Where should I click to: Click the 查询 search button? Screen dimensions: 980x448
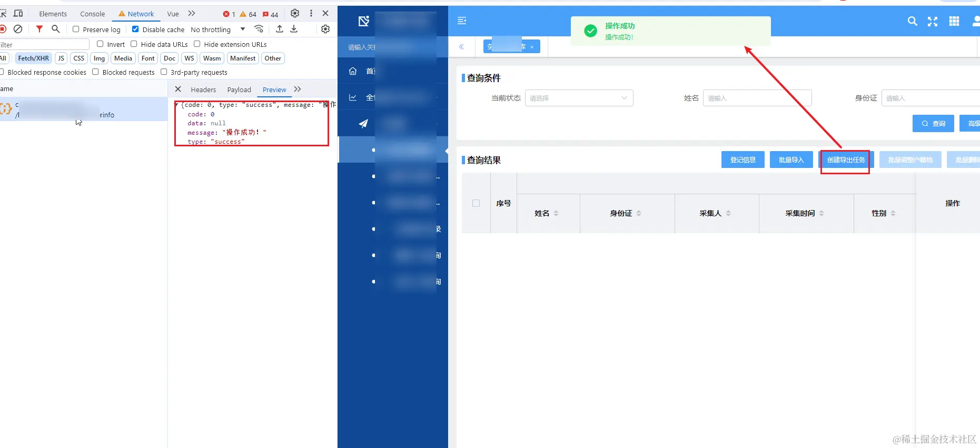coord(933,123)
